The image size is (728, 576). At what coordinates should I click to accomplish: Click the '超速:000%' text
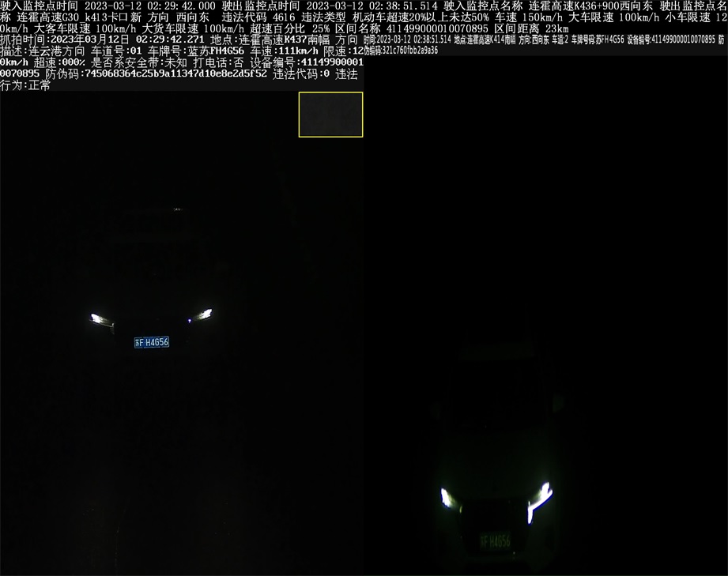[x=59, y=62]
